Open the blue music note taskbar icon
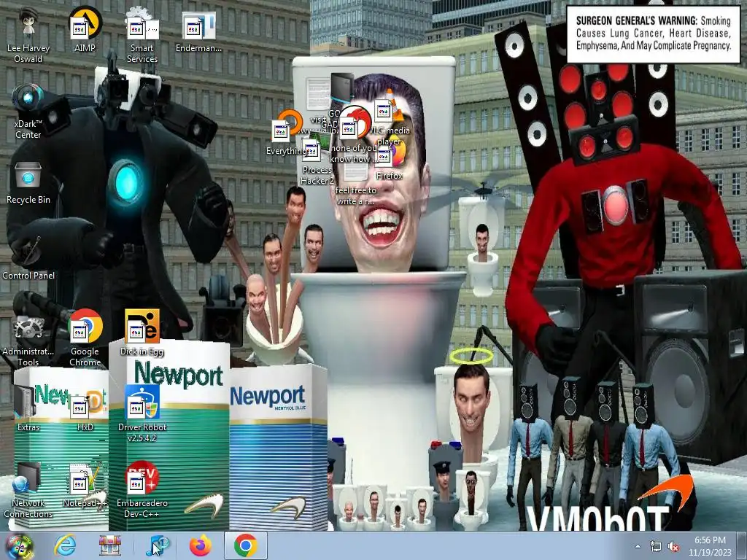Viewport: 747px width, 560px height. coord(156,545)
